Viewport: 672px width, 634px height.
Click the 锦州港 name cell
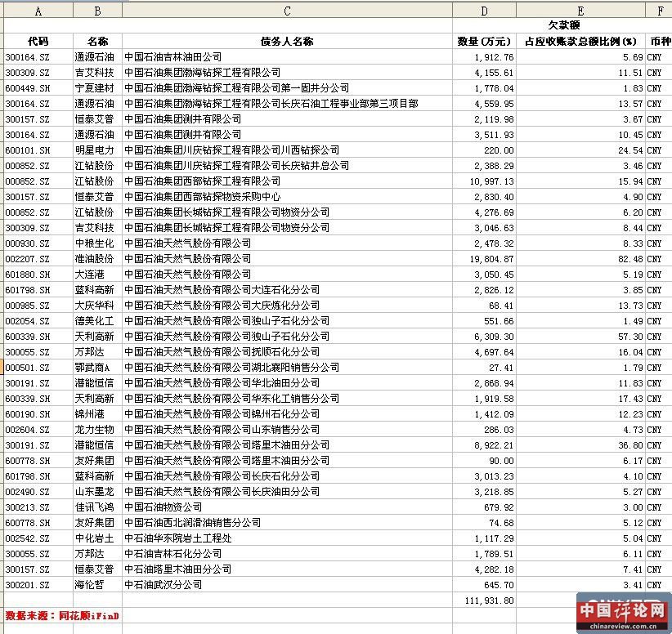[x=98, y=413]
